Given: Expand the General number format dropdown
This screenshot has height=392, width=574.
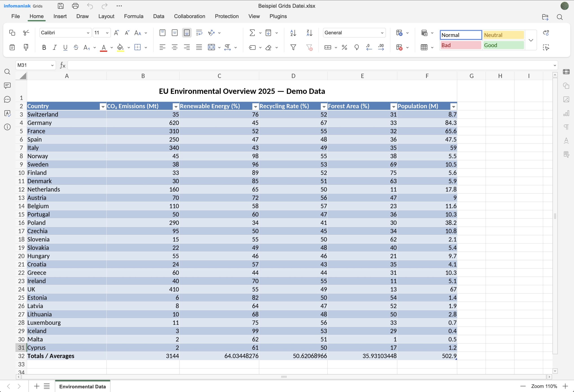Looking at the screenshot, I should [382, 33].
